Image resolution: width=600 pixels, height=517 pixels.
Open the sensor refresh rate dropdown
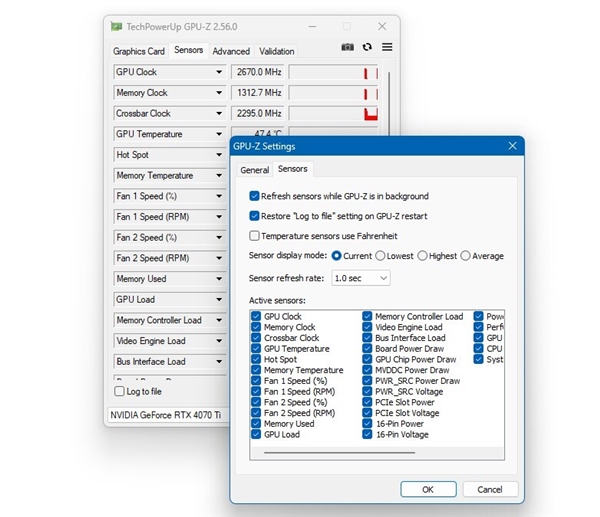pos(361,277)
